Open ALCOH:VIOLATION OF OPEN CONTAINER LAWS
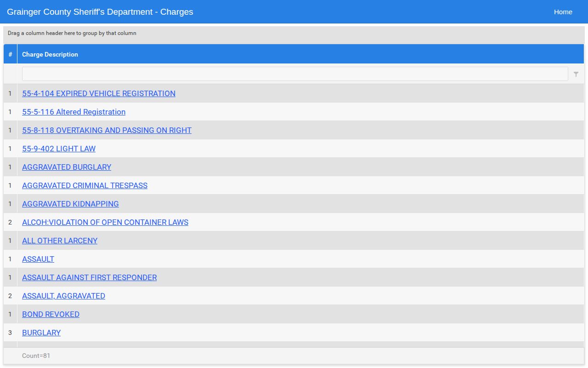This screenshot has width=588, height=368. 105,222
